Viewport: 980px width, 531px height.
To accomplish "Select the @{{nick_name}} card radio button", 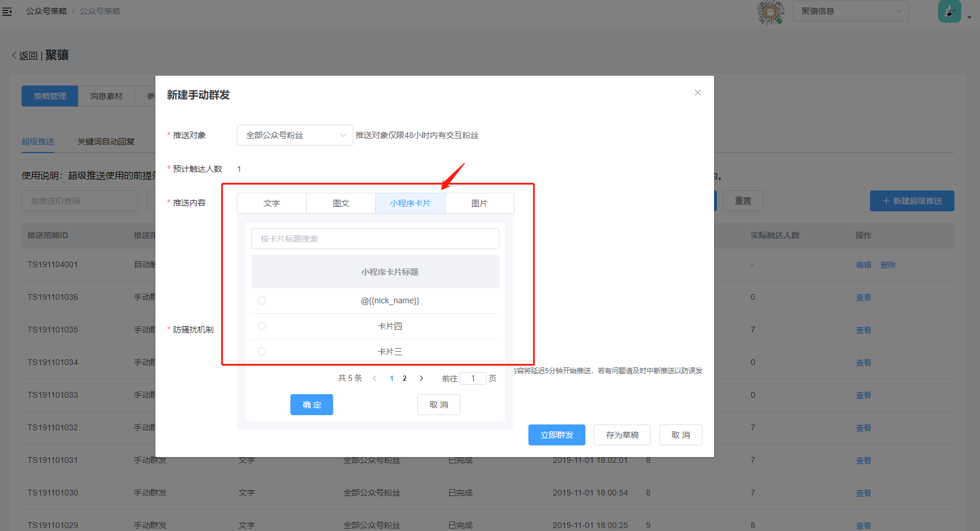I will coord(262,300).
